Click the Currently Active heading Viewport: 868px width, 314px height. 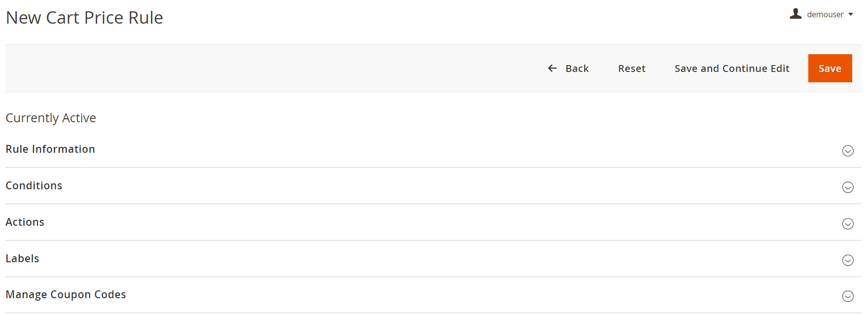tap(51, 118)
